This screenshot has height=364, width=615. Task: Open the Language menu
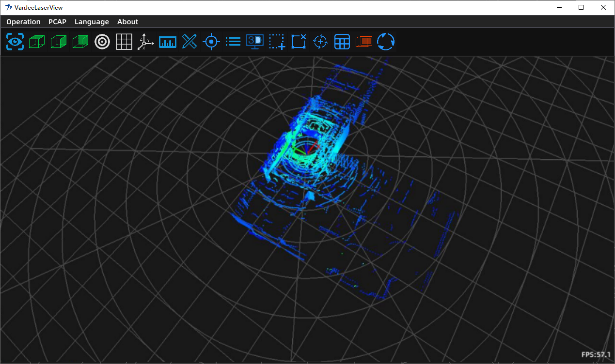pyautogui.click(x=92, y=22)
